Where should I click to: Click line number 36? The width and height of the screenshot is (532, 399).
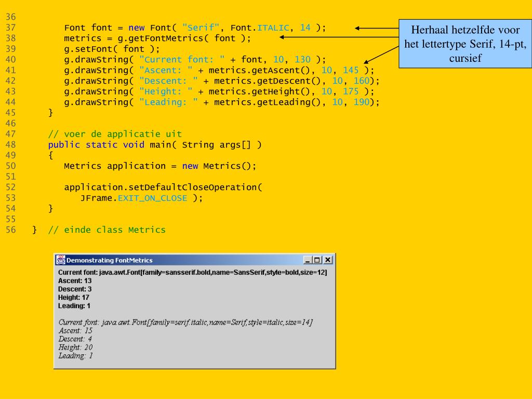[x=10, y=17]
